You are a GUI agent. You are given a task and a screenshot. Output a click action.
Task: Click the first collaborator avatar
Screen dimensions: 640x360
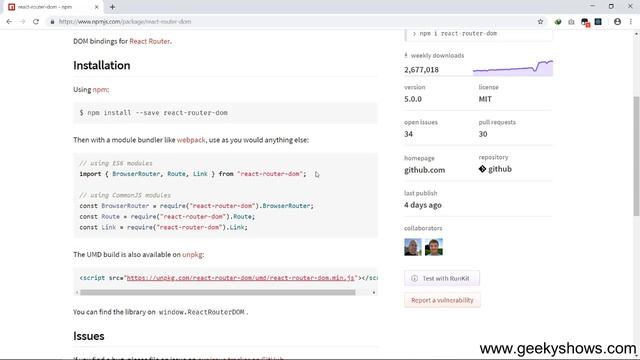[x=413, y=247]
